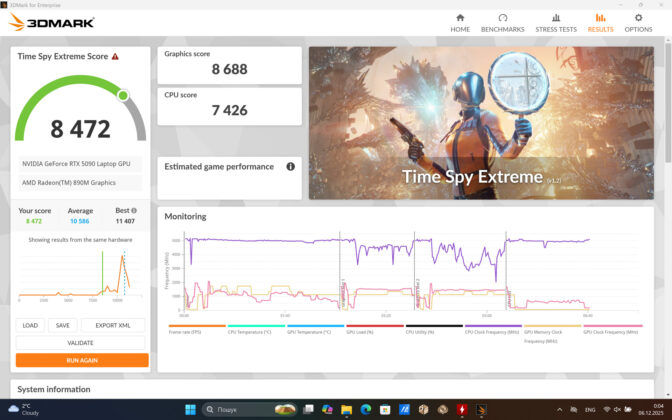
Task: Open the tan cube icon app on the taskbar
Action: point(423,409)
